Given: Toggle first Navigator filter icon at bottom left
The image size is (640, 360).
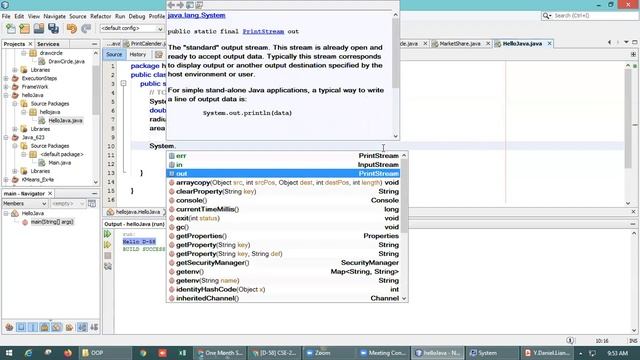Looking at the screenshot, I should pyautogui.click(x=9, y=327).
